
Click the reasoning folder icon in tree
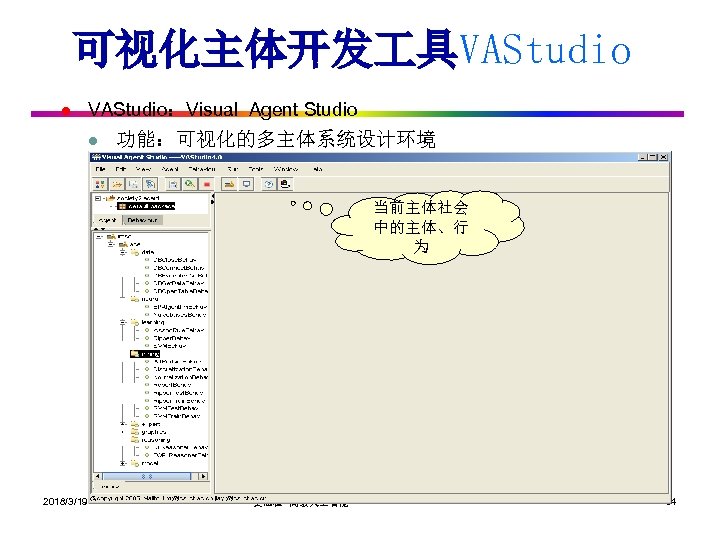[x=135, y=440]
